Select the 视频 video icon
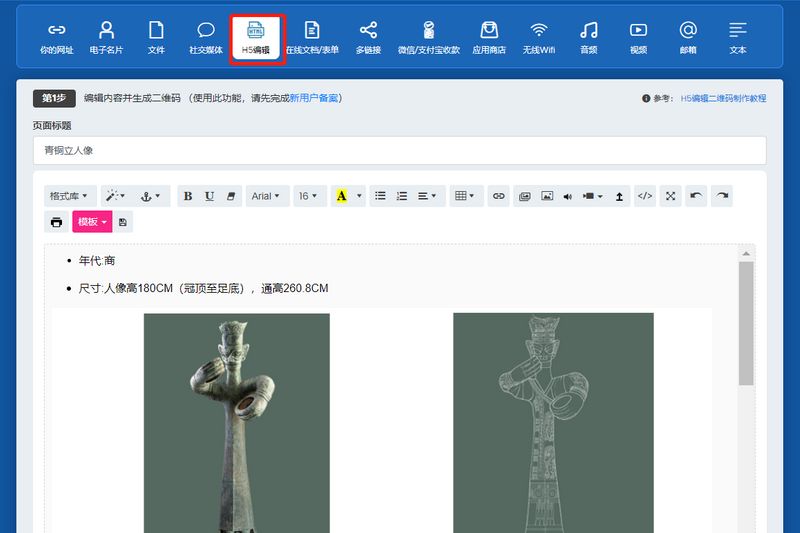This screenshot has height=533, width=800. tap(638, 38)
